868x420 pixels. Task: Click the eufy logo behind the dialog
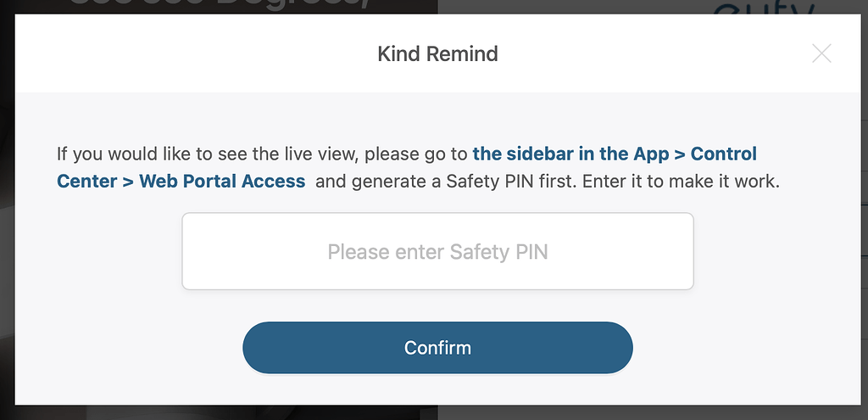[x=763, y=8]
